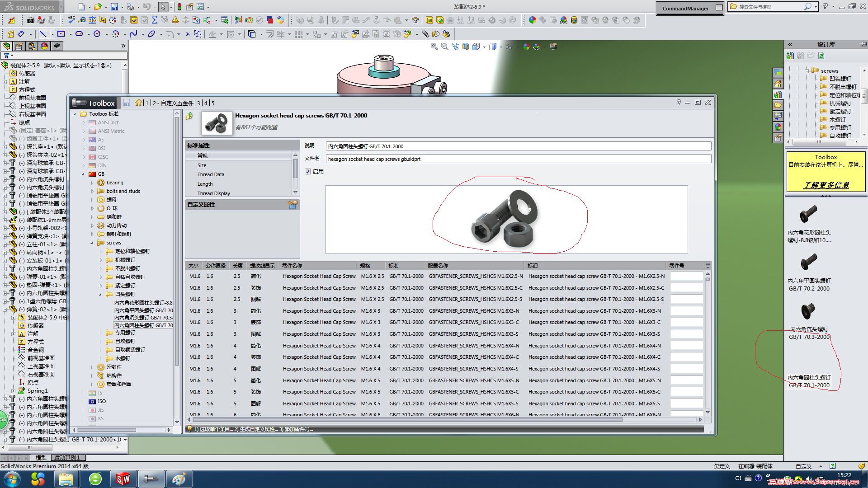Expand the ISO standard node
Viewport: 868px width, 488px height.
coord(84,401)
